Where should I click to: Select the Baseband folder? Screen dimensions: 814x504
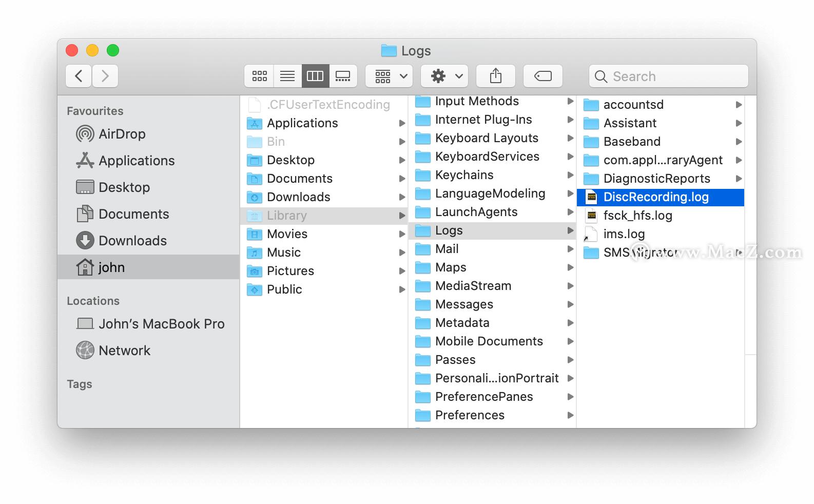click(661, 142)
